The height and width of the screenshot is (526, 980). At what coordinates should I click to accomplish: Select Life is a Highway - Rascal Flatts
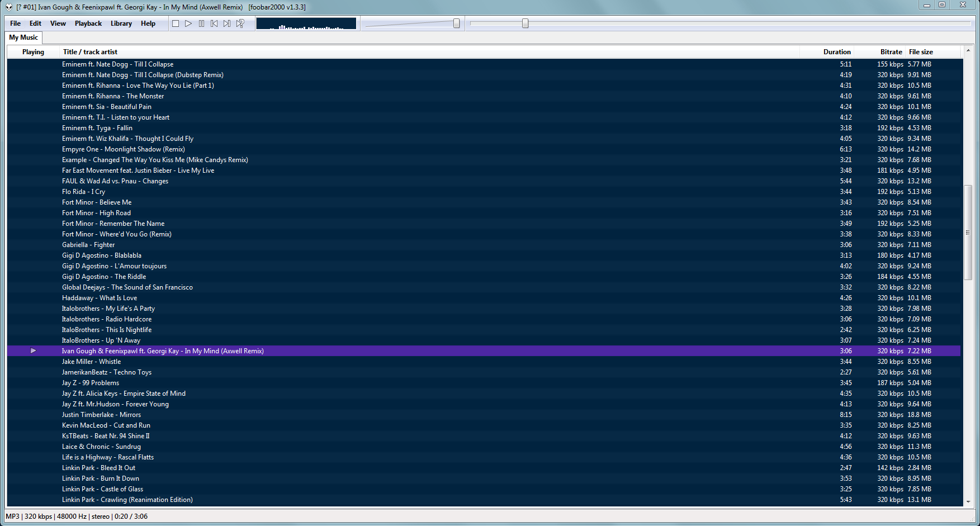tap(484, 457)
